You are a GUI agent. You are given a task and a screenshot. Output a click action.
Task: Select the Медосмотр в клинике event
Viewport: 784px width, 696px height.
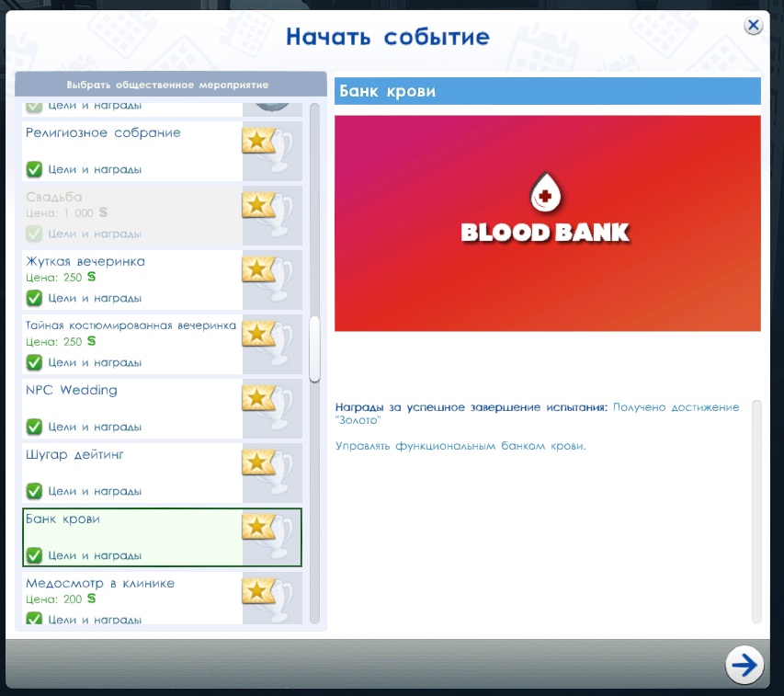[162, 598]
